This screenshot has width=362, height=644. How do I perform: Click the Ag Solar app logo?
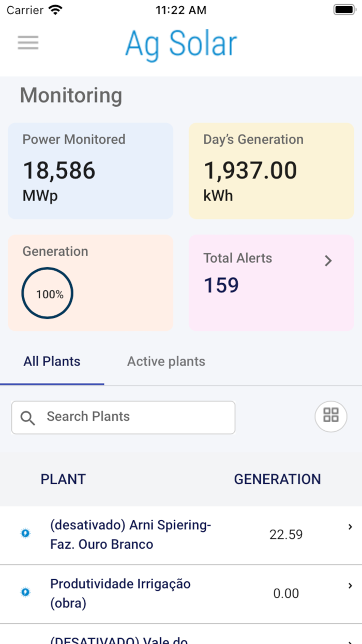pyautogui.click(x=180, y=43)
